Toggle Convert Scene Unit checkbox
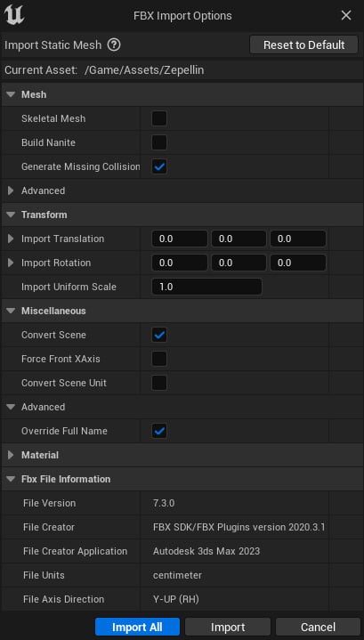364x640 pixels. [159, 384]
